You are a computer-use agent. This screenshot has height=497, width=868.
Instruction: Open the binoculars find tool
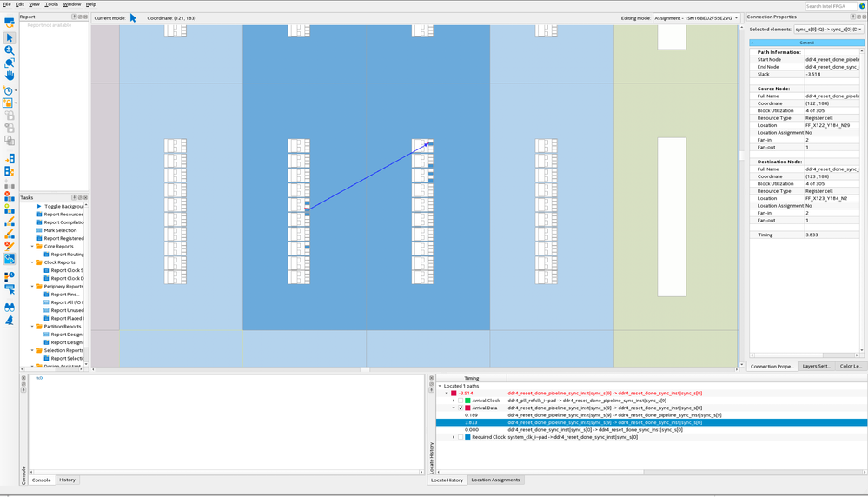(x=10, y=308)
